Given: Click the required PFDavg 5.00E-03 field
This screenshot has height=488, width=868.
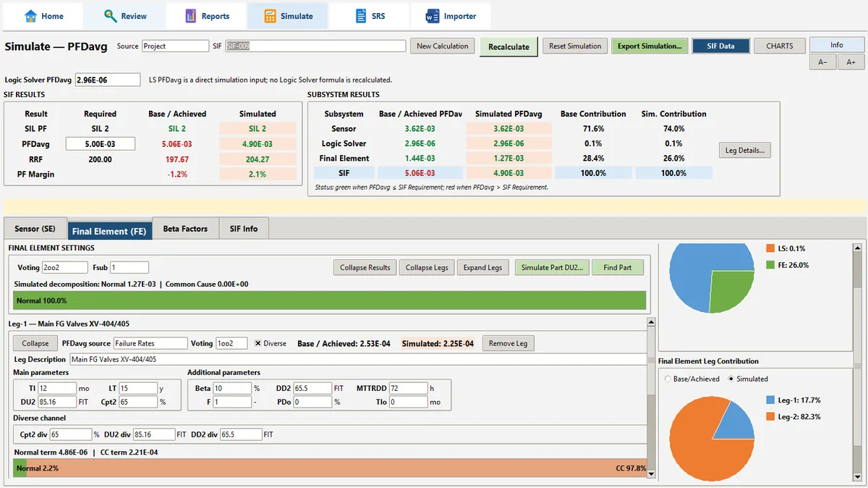Looking at the screenshot, I should [101, 143].
